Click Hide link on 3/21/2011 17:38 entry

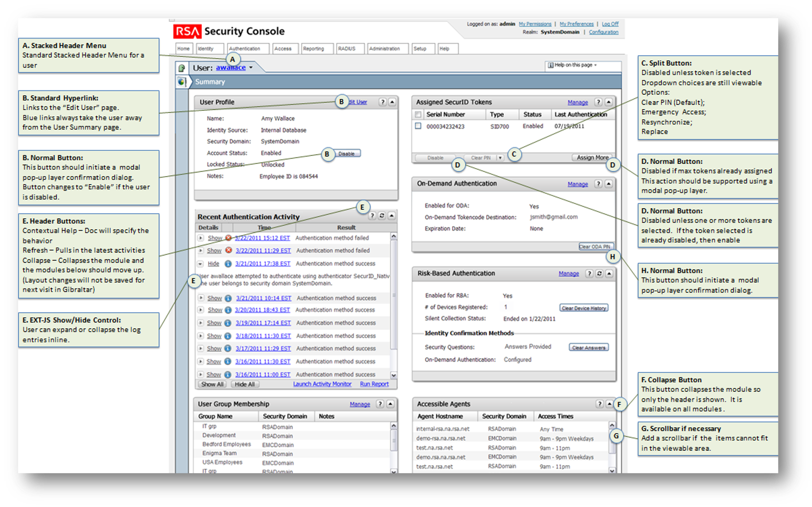click(213, 264)
